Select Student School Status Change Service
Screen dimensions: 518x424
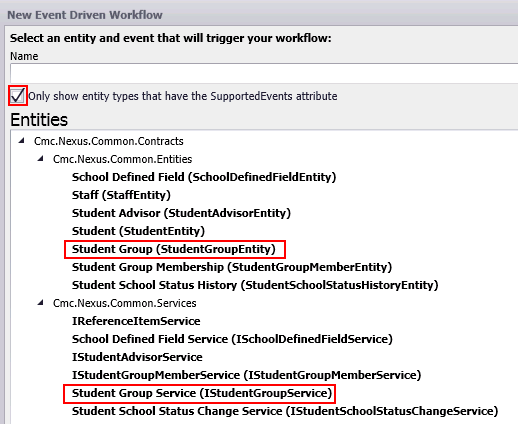click(285, 411)
